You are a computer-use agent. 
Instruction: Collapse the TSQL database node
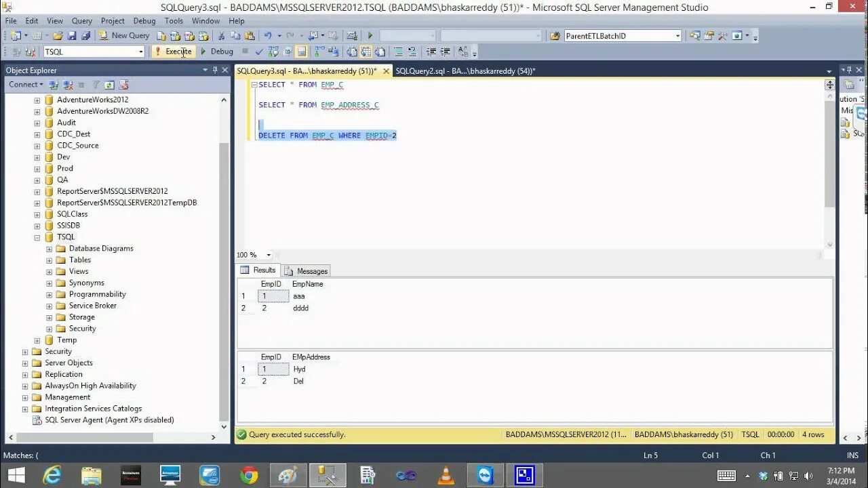tap(37, 237)
